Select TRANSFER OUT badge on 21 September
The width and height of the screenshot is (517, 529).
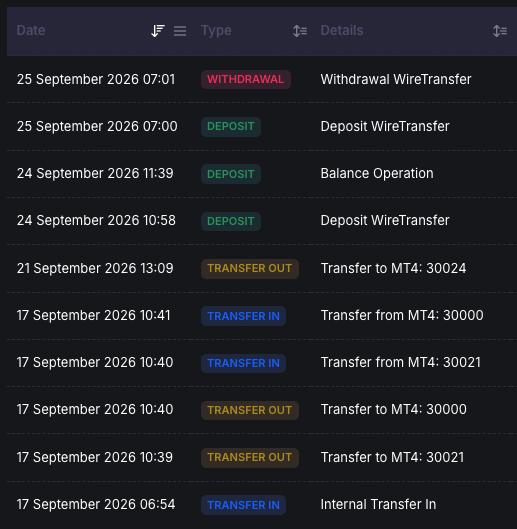coord(250,269)
